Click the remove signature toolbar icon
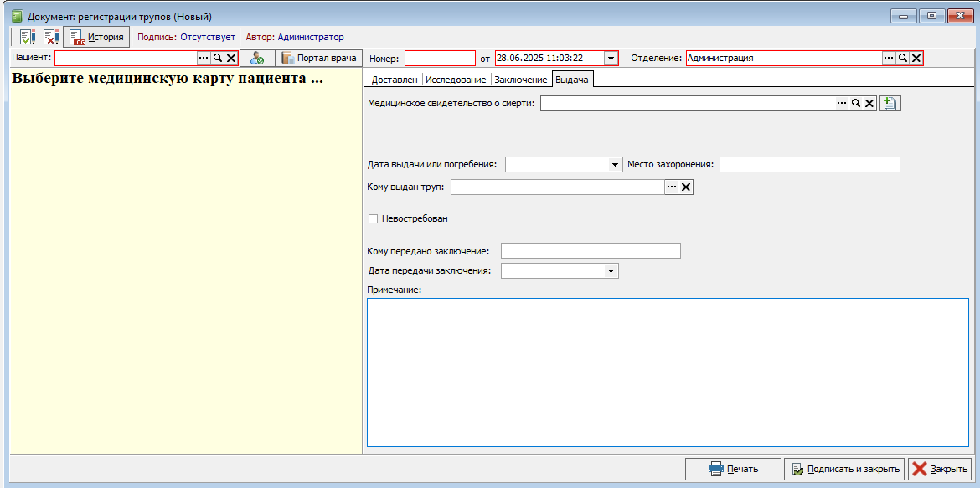This screenshot has width=980, height=488. click(x=50, y=37)
